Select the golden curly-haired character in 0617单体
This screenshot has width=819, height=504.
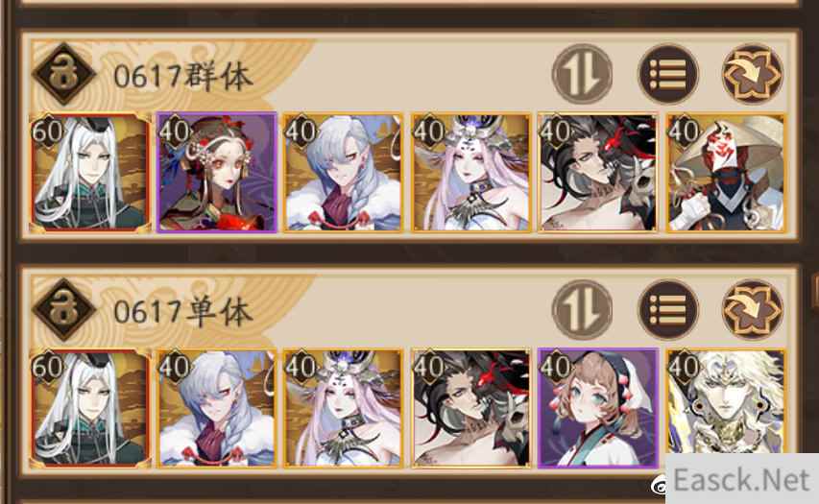726,402
